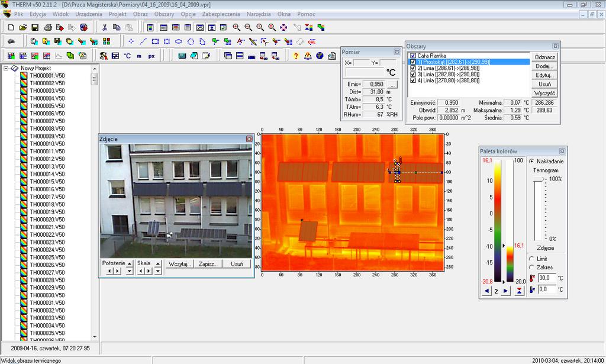Screen dimensions: 606x364
Task: Click the four colored squares icon
Action: click(x=107, y=41)
